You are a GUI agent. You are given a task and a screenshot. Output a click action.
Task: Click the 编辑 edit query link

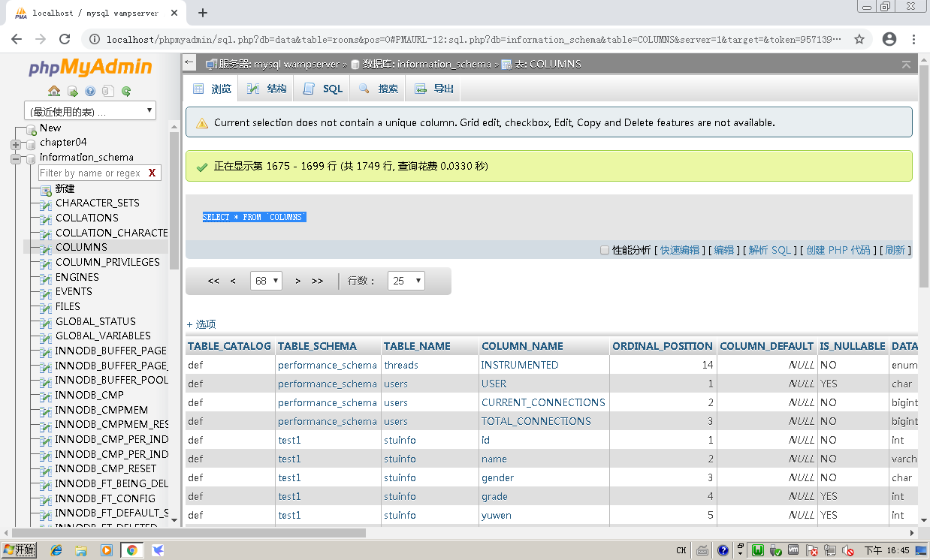tap(724, 250)
